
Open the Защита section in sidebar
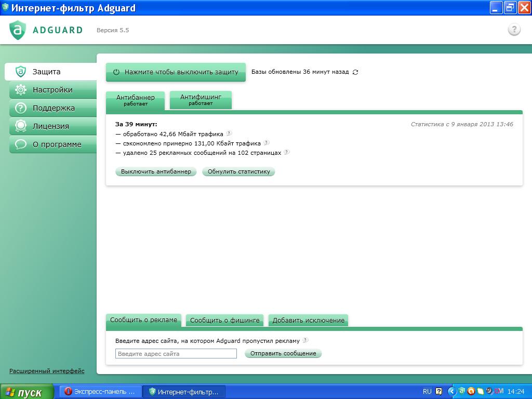pyautogui.click(x=51, y=72)
